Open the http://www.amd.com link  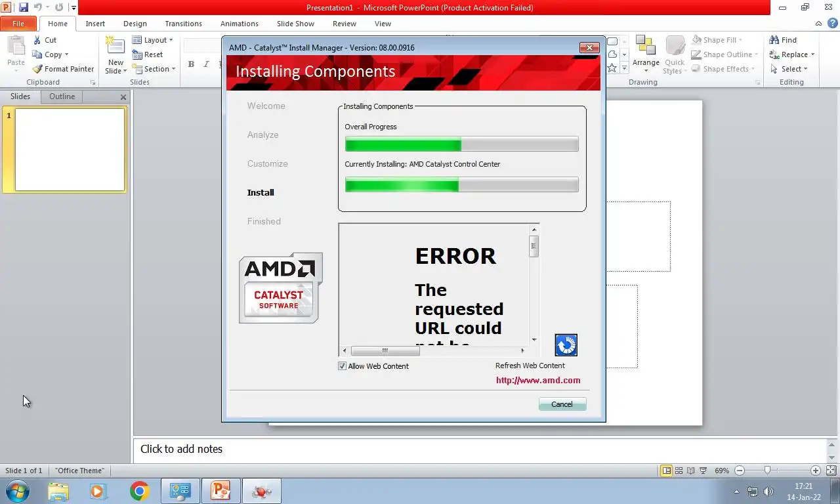(538, 380)
